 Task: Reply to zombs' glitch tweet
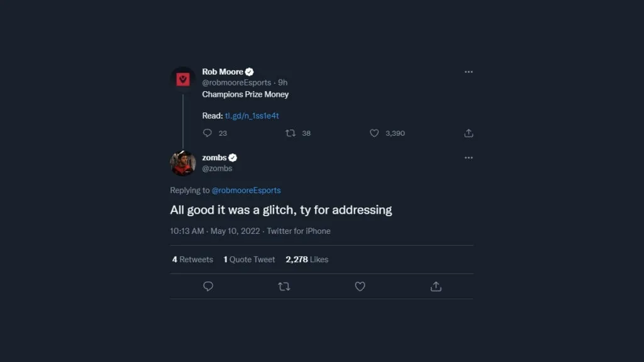pyautogui.click(x=208, y=287)
